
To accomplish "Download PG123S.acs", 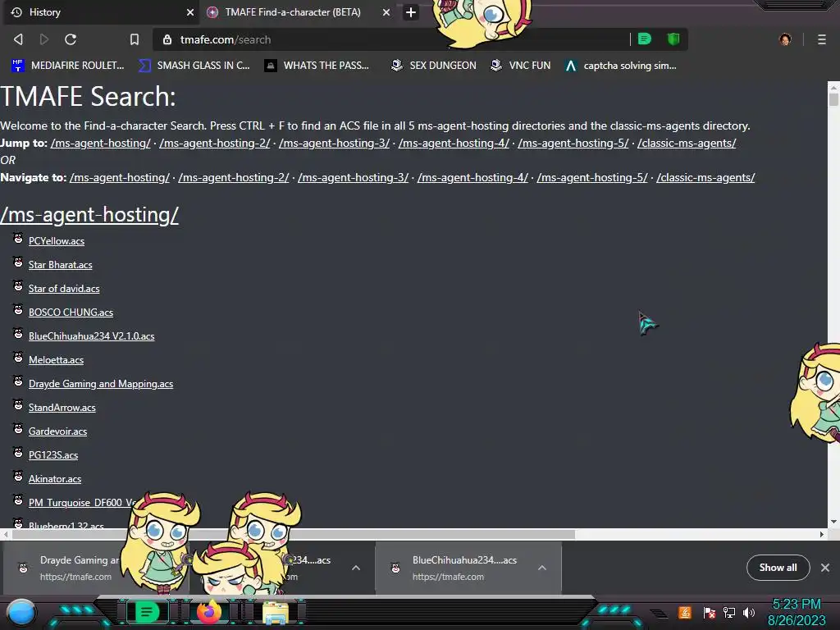I will click(53, 455).
